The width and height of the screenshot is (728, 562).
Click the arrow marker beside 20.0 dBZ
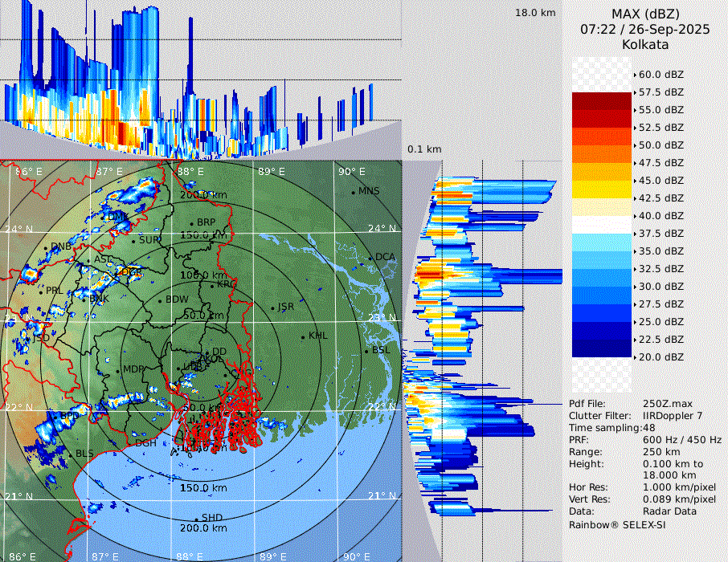(x=636, y=356)
